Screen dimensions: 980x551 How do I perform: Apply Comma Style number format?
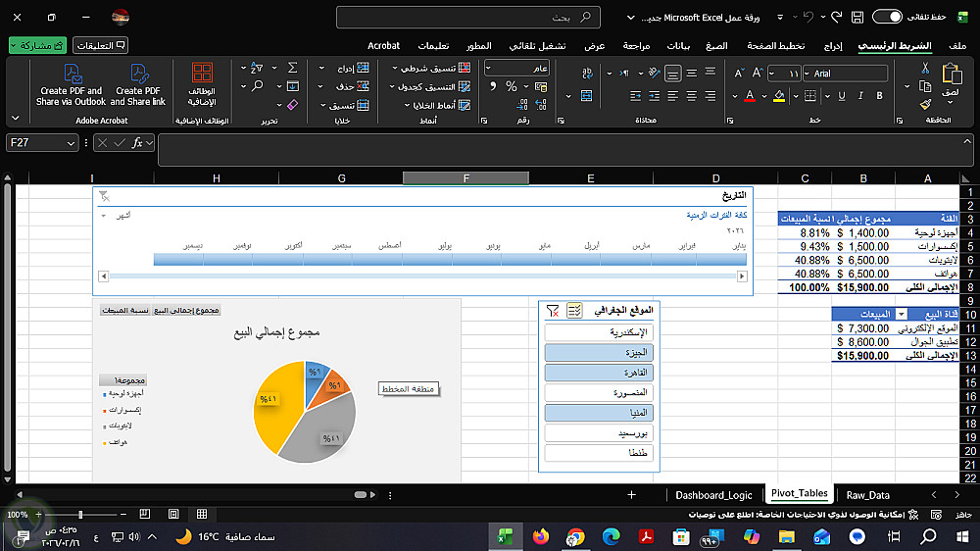[493, 87]
